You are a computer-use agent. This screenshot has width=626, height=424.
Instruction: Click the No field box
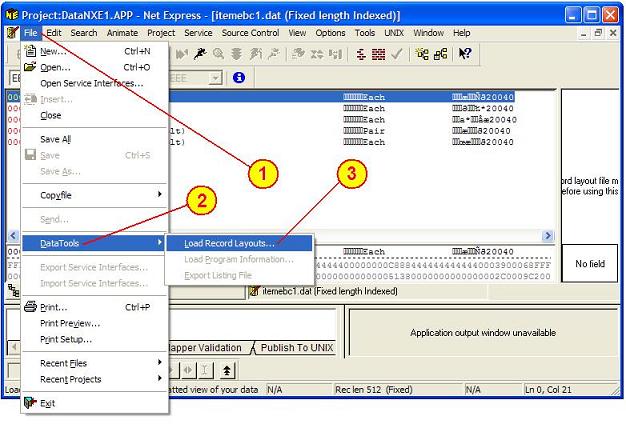(590, 264)
